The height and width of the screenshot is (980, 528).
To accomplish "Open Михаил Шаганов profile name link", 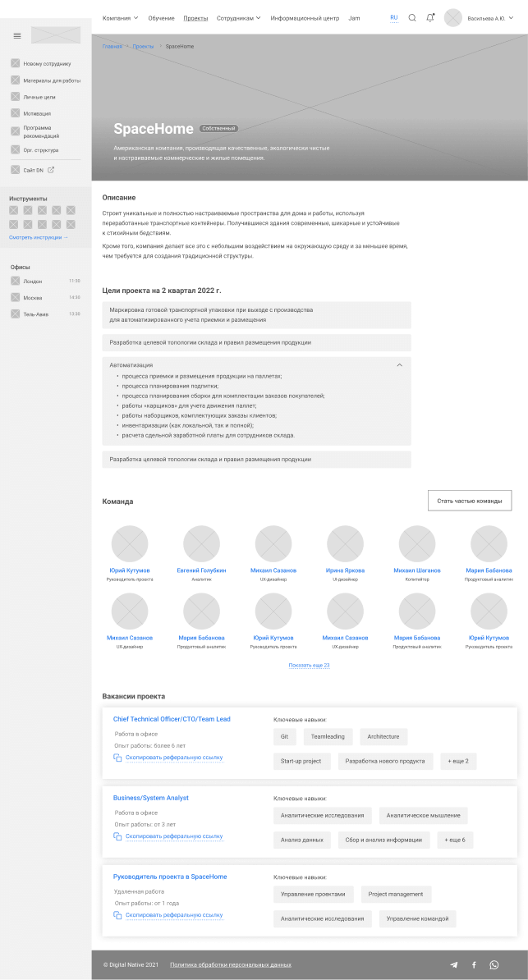I will 417,570.
